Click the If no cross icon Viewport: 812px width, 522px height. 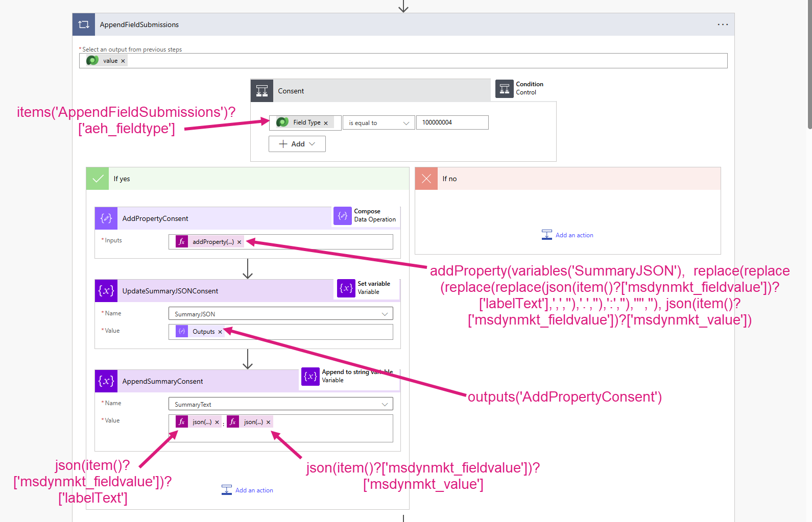click(426, 179)
